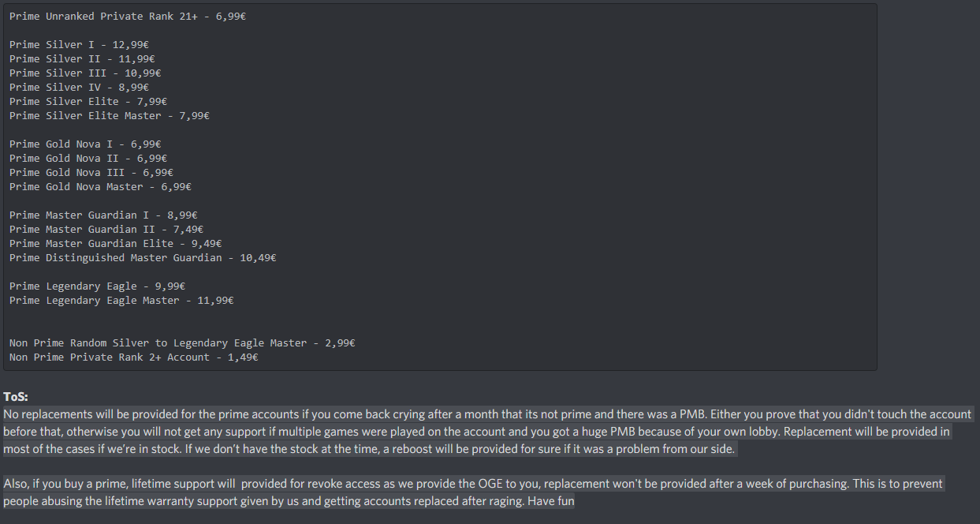The image size is (980, 524).
Task: Click Prime Gold Nova Master price
Action: point(100,187)
